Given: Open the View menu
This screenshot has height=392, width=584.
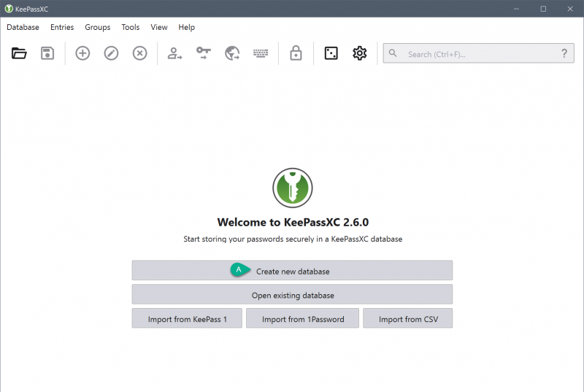Looking at the screenshot, I should click(159, 27).
